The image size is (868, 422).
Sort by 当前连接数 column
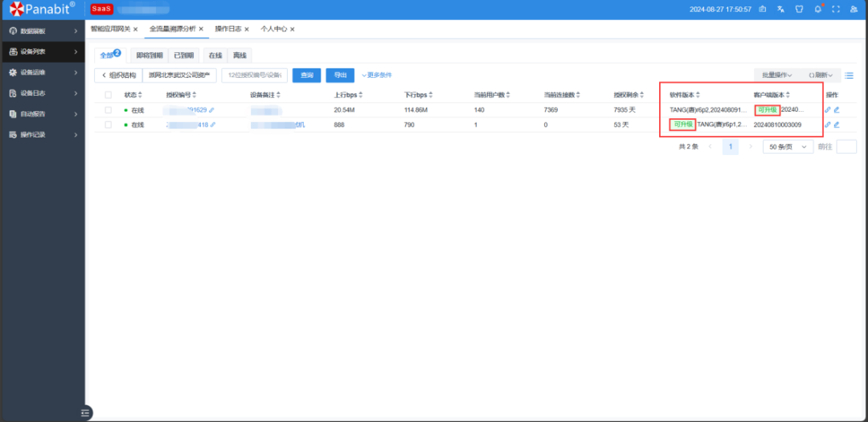578,95
